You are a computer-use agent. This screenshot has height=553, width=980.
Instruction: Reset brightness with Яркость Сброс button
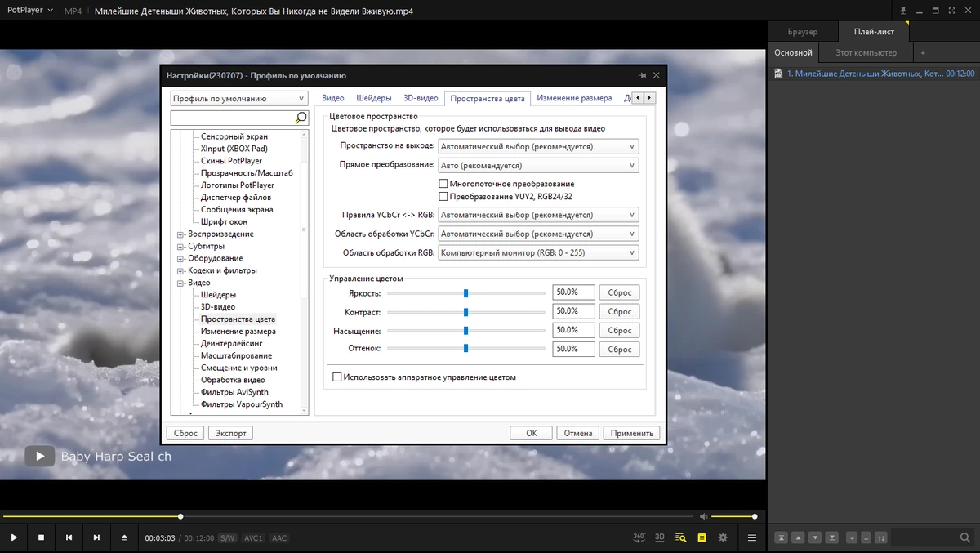point(620,292)
